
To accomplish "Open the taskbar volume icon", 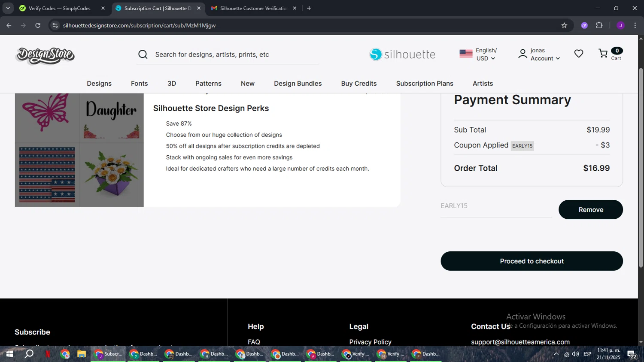I will [576, 354].
